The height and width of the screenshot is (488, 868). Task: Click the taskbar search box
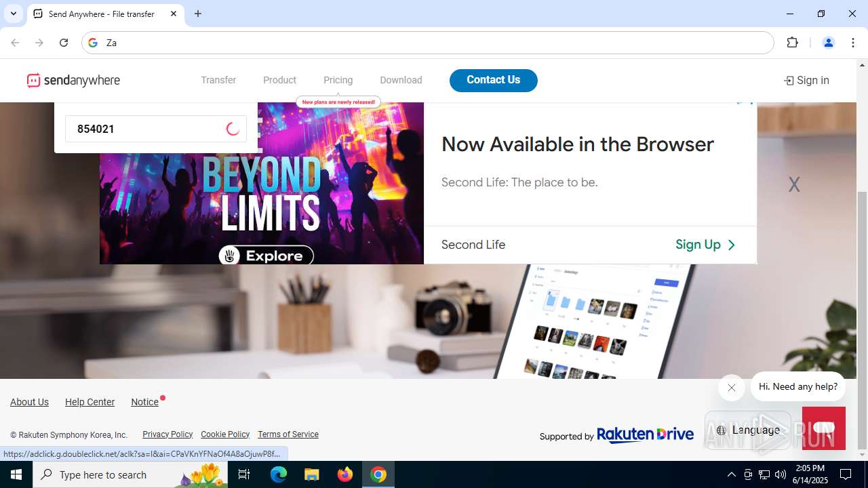pos(131,474)
